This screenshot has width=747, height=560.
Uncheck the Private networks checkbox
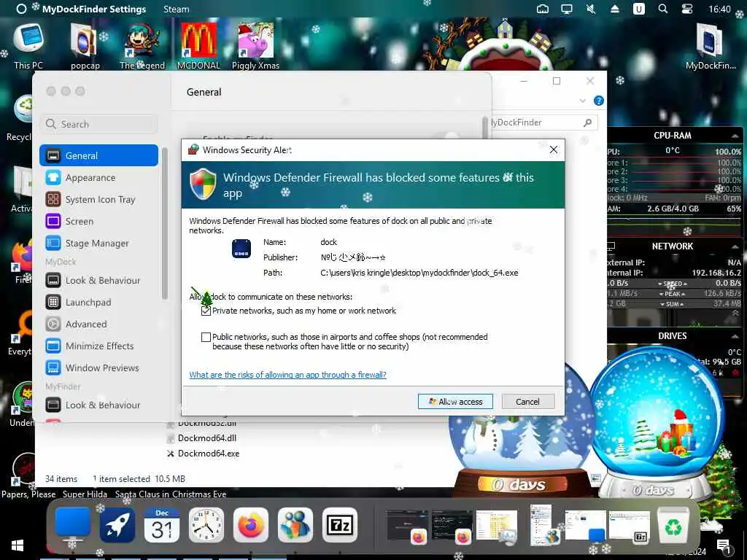(x=206, y=311)
